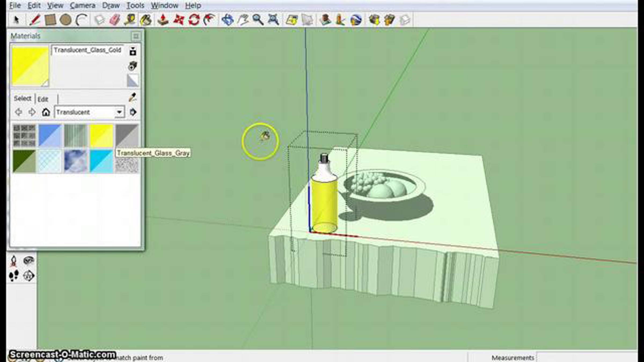Screen dimensions: 644x362
Task: Select the Rectangle drawing tool
Action: coord(50,20)
